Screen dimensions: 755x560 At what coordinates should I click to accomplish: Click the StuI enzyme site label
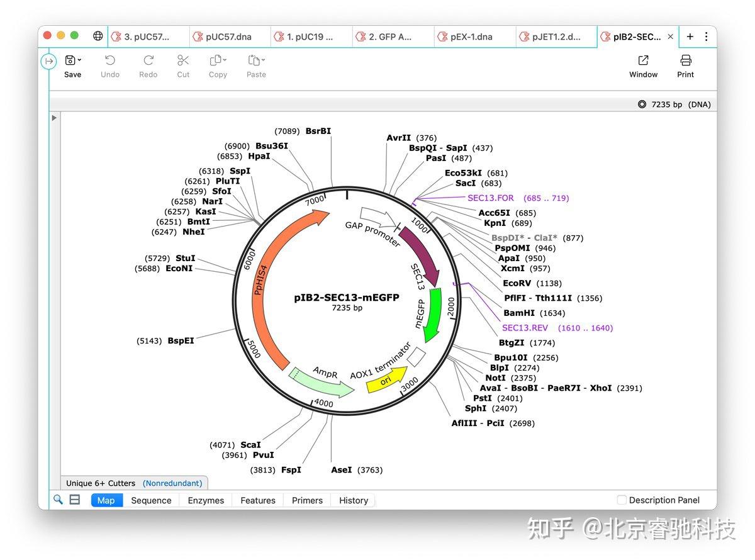pyautogui.click(x=186, y=258)
